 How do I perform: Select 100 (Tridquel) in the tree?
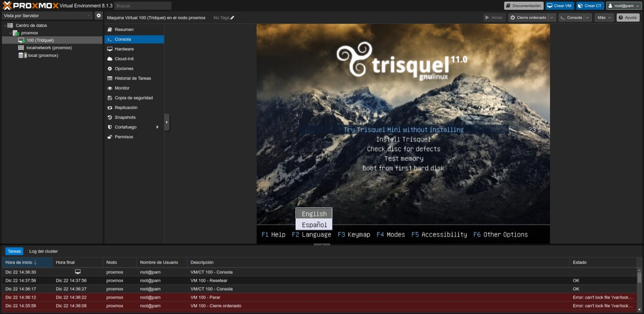[x=52, y=40]
